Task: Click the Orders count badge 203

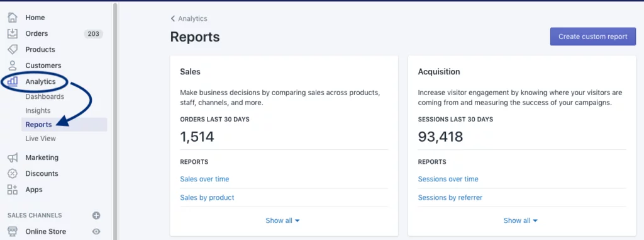Action: [93, 34]
